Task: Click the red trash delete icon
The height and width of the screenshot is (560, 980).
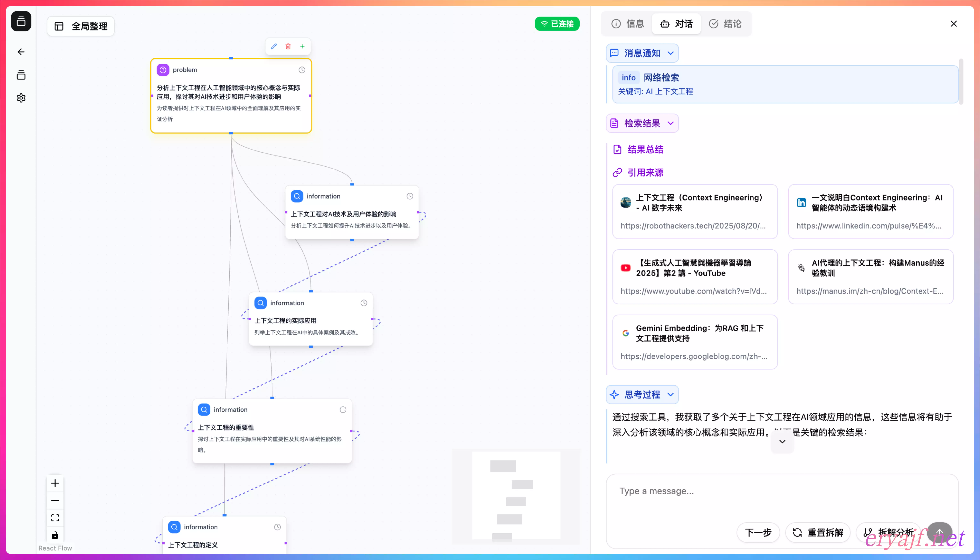Action: pyautogui.click(x=288, y=47)
